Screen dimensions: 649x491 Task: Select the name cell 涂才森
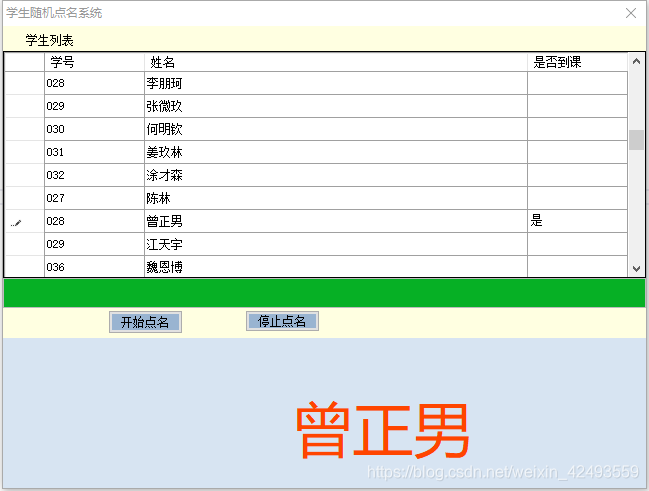pyautogui.click(x=336, y=175)
